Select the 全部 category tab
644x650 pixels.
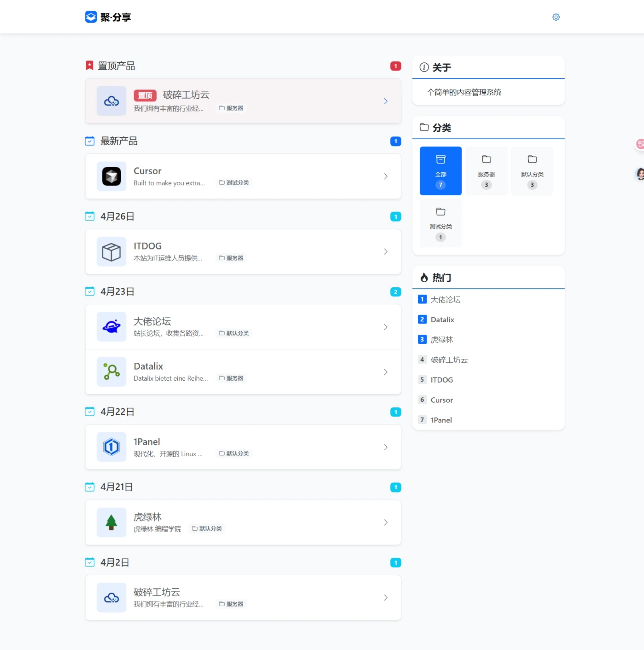[440, 171]
